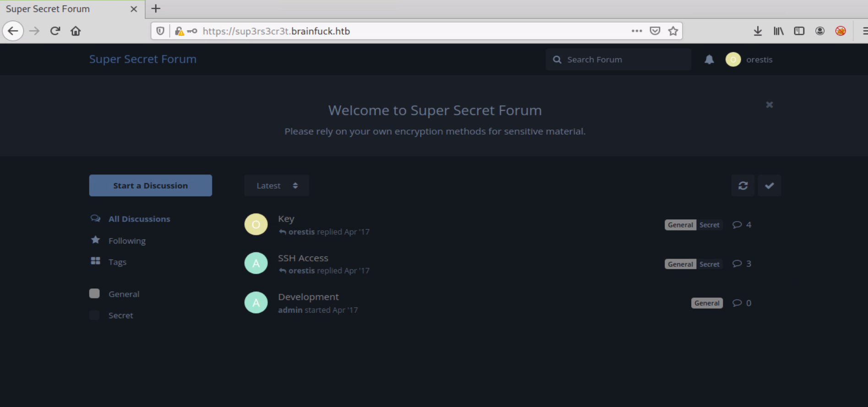Go to browser home page icon

click(x=76, y=31)
